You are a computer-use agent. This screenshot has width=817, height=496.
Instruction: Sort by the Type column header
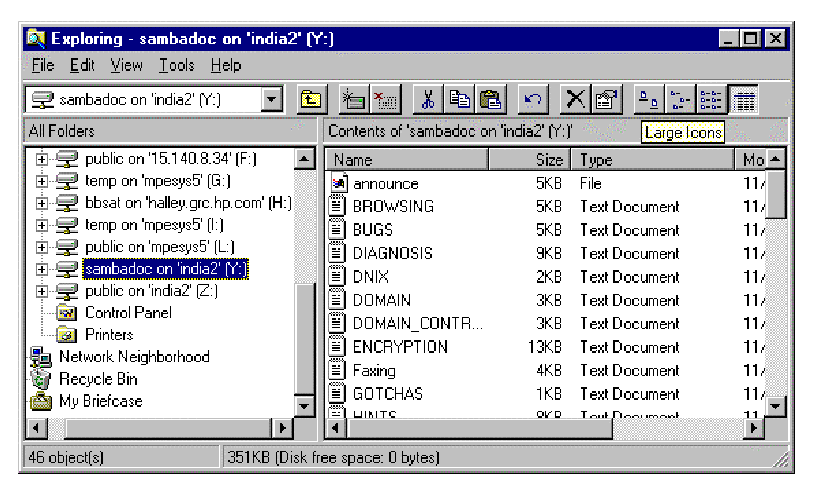[x=653, y=160]
